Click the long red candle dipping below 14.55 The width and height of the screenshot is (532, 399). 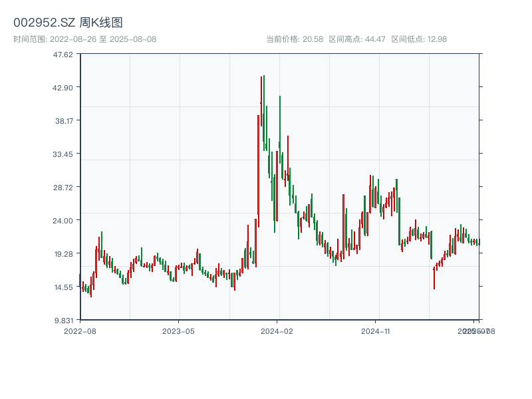tap(434, 278)
